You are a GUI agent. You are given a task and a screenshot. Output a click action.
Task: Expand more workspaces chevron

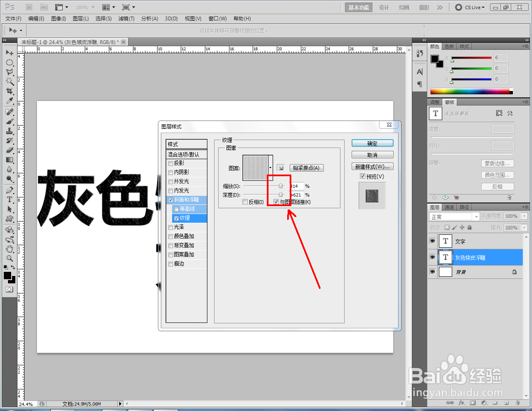click(440, 7)
